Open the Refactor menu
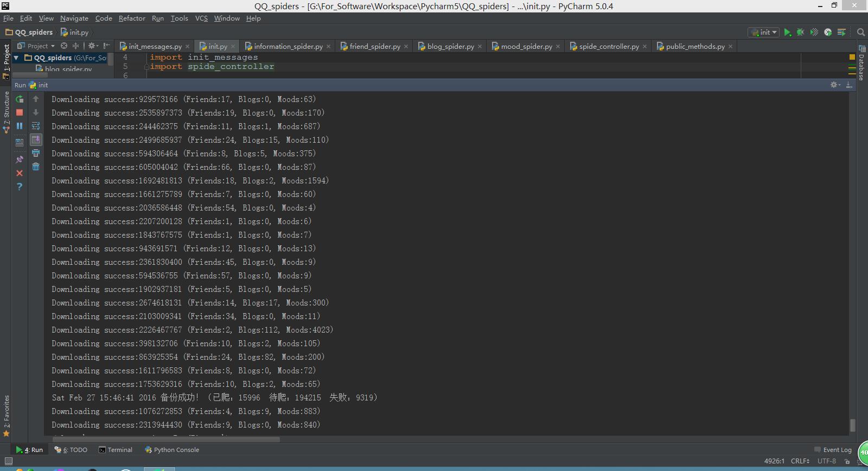This screenshot has width=868, height=471. click(132, 18)
